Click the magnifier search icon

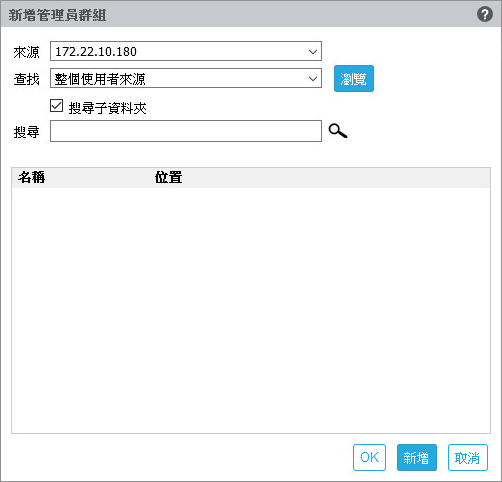click(x=338, y=131)
